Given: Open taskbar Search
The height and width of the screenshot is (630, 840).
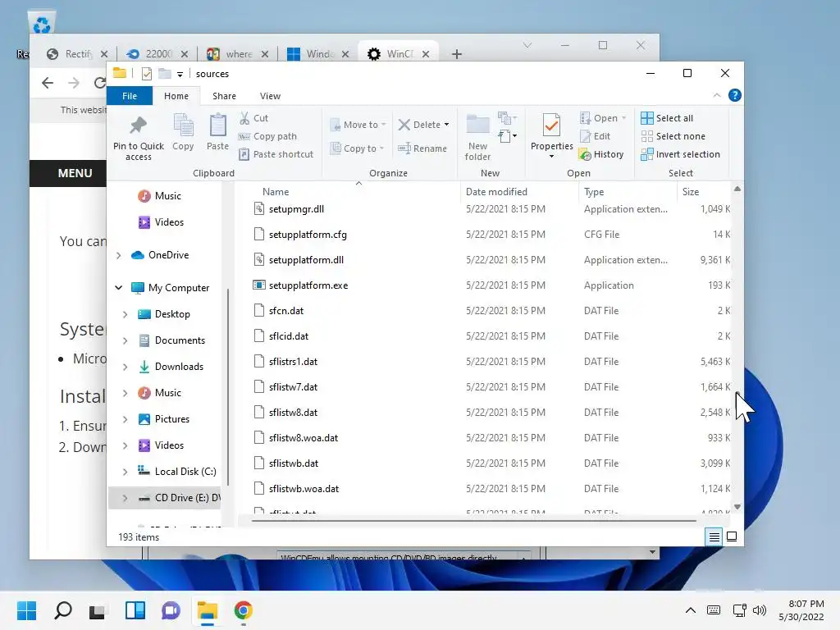Looking at the screenshot, I should [x=63, y=610].
